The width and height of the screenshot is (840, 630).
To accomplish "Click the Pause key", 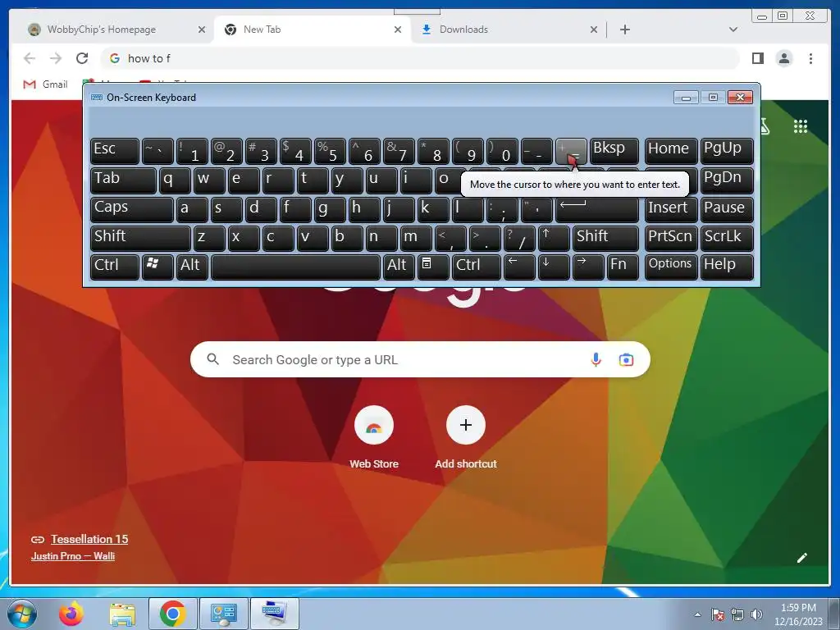I will [727, 209].
